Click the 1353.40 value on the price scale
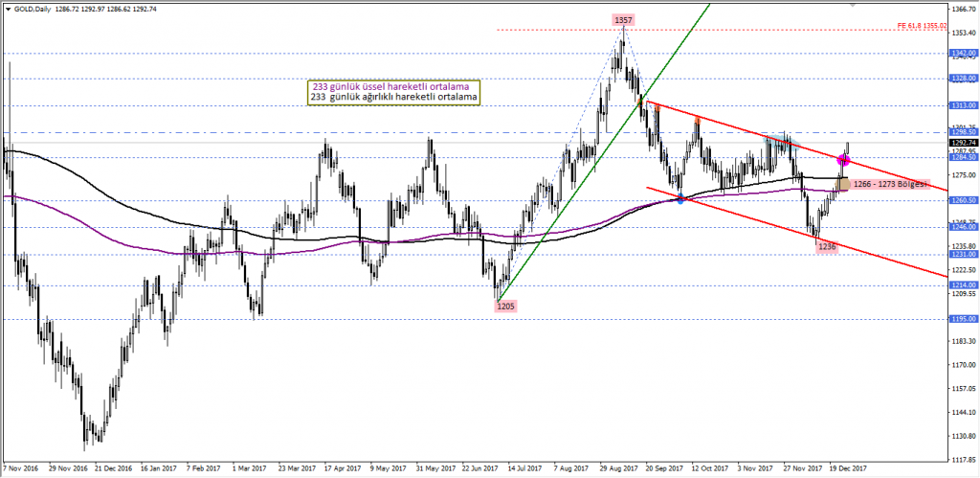The image size is (980, 478). pos(965,34)
